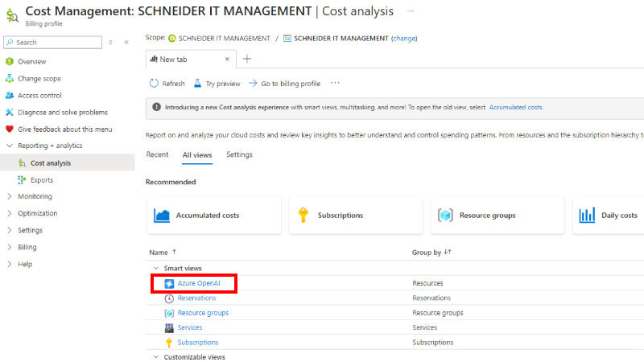
Task: Add a new tab with plus button
Action: (x=247, y=59)
